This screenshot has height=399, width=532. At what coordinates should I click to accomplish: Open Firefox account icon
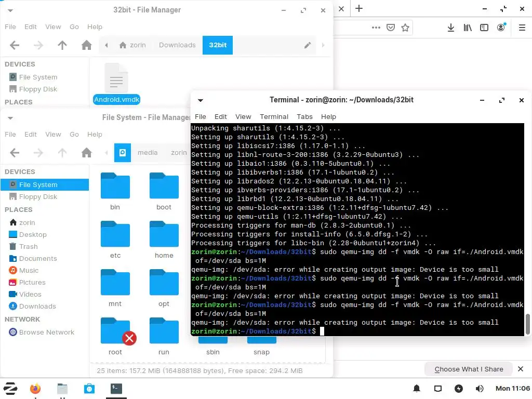(501, 28)
